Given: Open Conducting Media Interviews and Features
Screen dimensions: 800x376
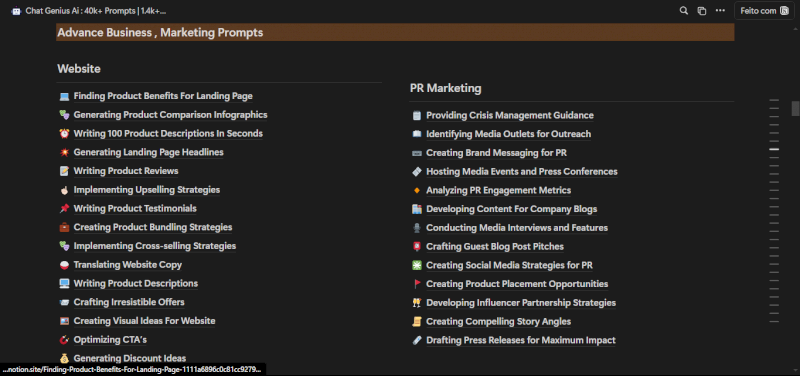Looking at the screenshot, I should (x=517, y=228).
